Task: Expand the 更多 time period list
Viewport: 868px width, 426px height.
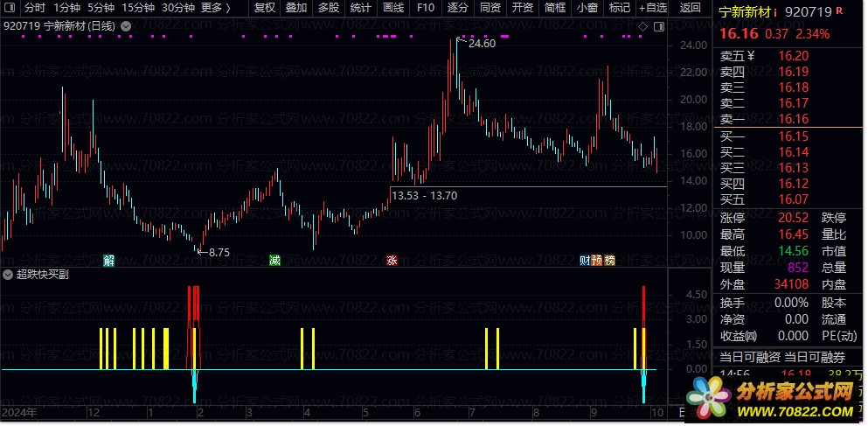Action: (215, 8)
